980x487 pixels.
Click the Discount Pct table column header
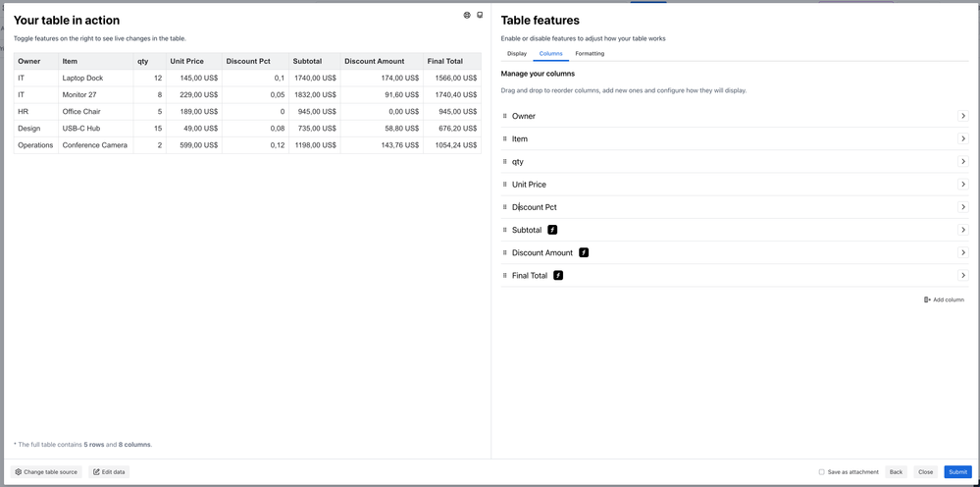(255, 61)
